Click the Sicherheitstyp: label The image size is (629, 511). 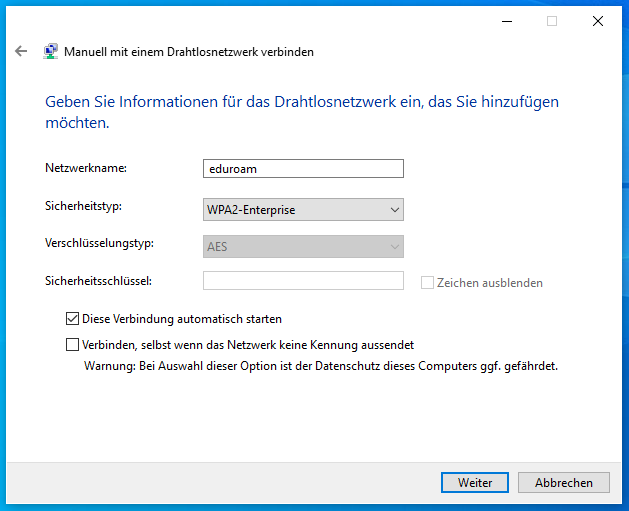point(83,206)
